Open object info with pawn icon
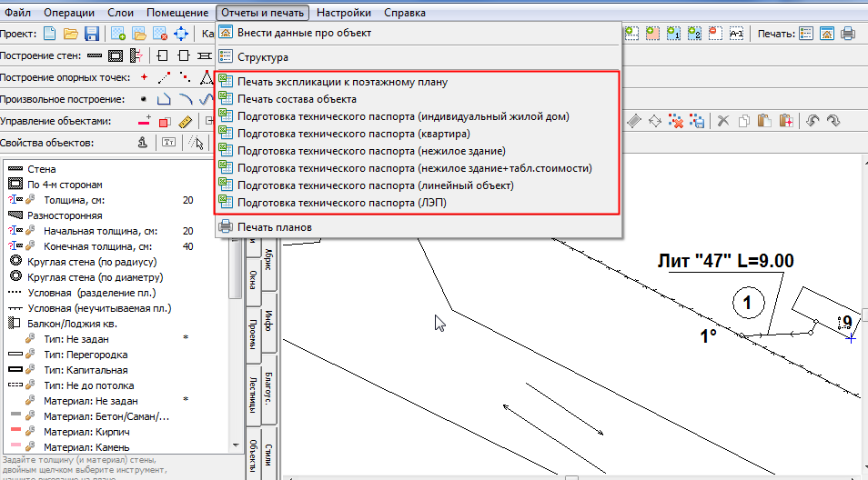 [143, 143]
